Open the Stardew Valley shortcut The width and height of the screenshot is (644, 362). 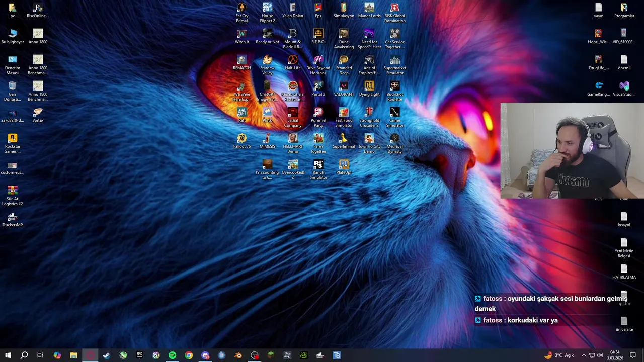[x=267, y=65]
